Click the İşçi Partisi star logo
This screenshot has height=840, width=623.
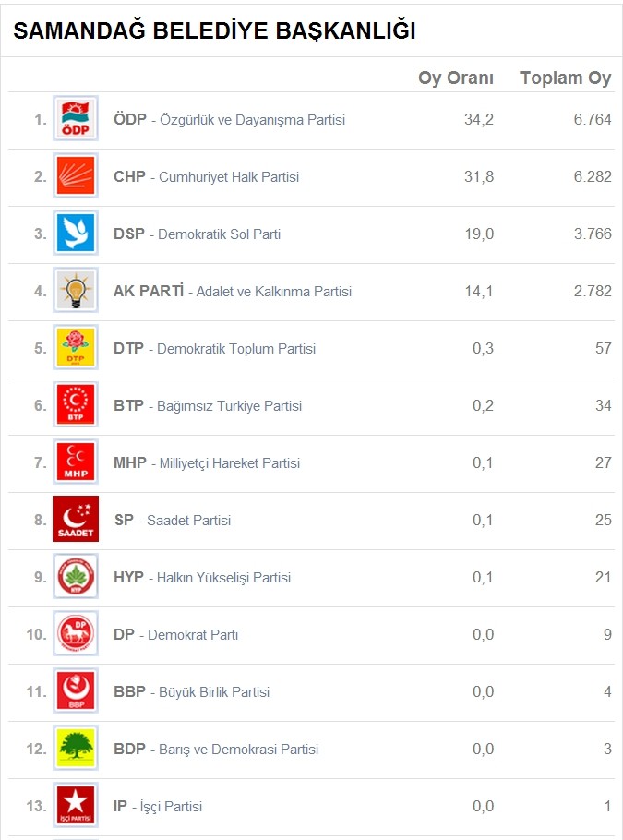tap(75, 806)
